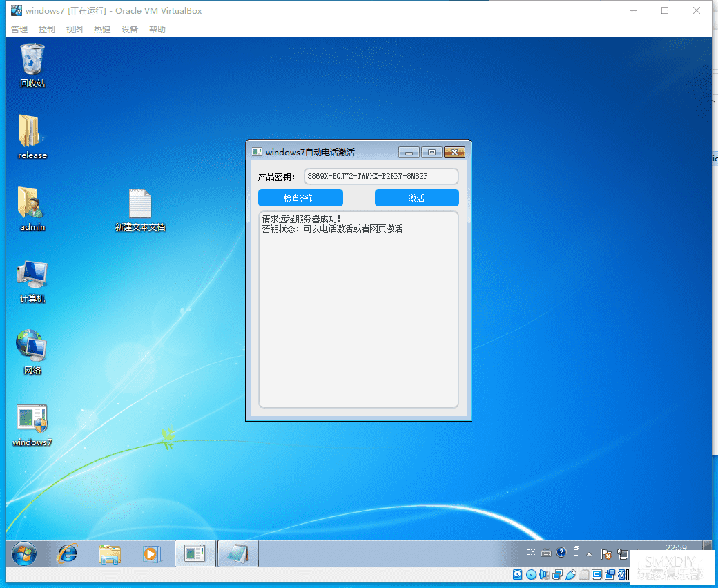Click the network tray icon
Viewport: 718px width, 588px height.
point(622,554)
